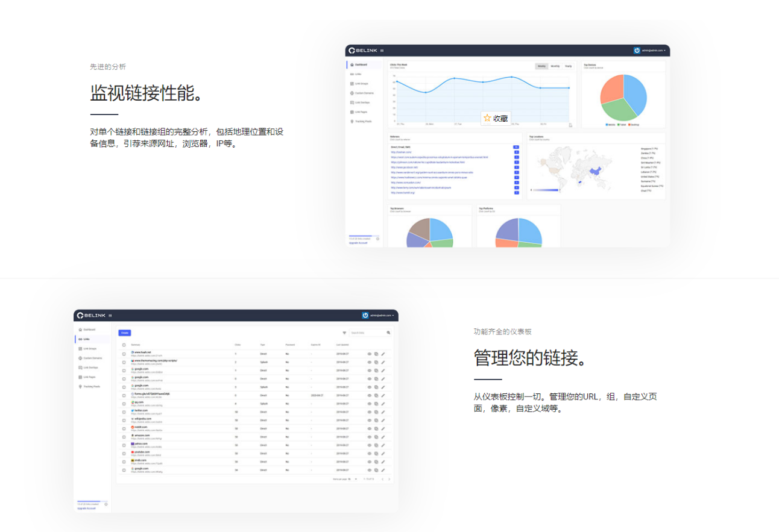Click the Mobile legend swatch under Top Devices
779x532 pixels.
pyautogui.click(x=607, y=125)
